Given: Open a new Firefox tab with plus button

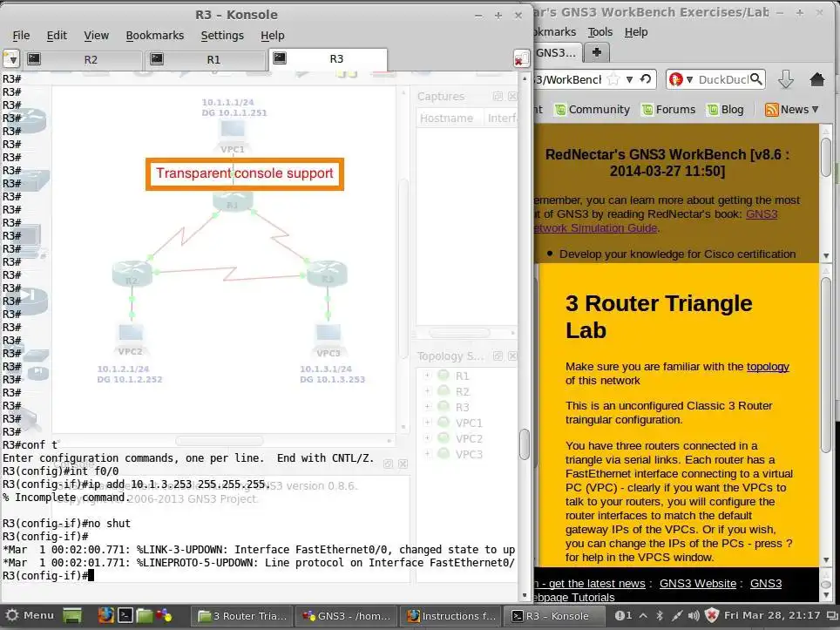Looking at the screenshot, I should (x=596, y=52).
